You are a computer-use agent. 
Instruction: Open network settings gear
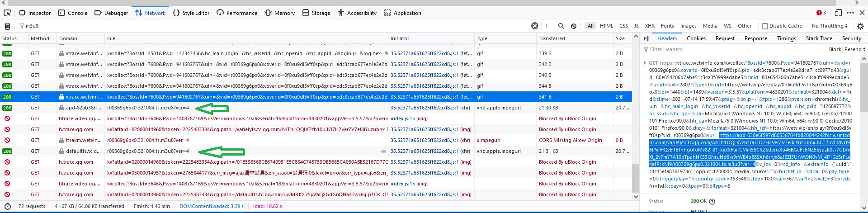[x=860, y=26]
